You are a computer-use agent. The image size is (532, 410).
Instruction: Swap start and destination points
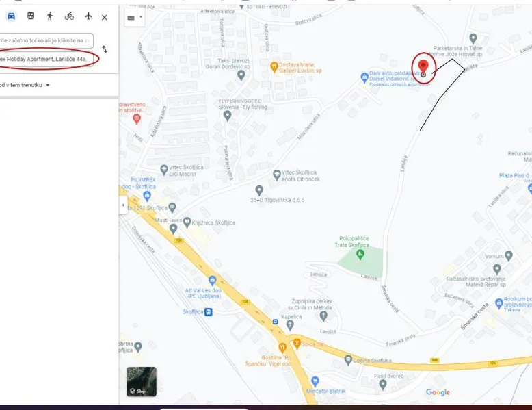tap(105, 49)
